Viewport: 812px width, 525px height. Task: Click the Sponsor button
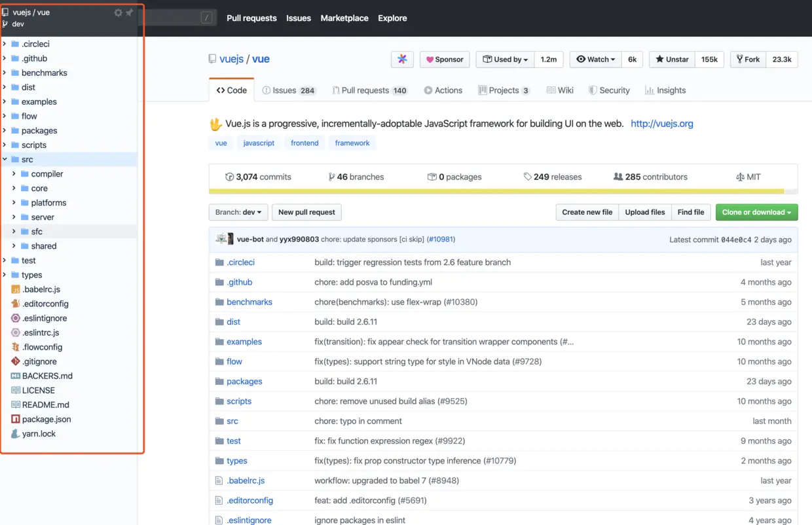[x=445, y=59]
